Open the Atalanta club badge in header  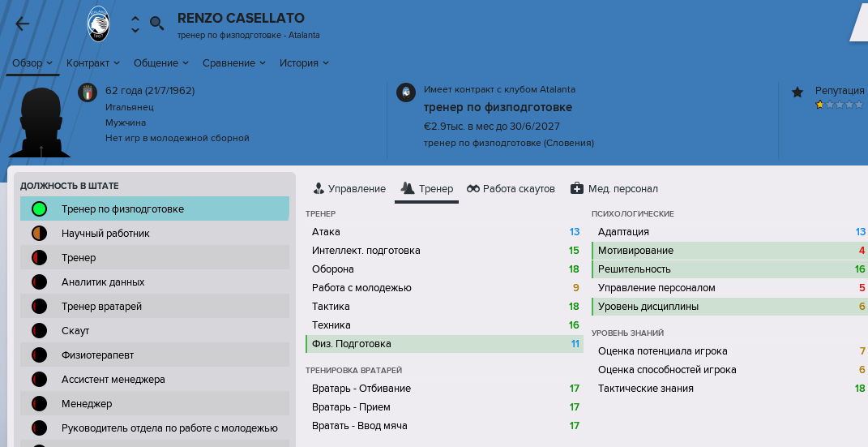(99, 24)
